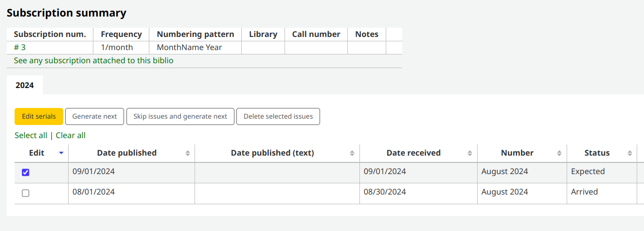This screenshot has height=231, width=644.
Task: Click sort icon in Date published (text) column
Action: [352, 153]
